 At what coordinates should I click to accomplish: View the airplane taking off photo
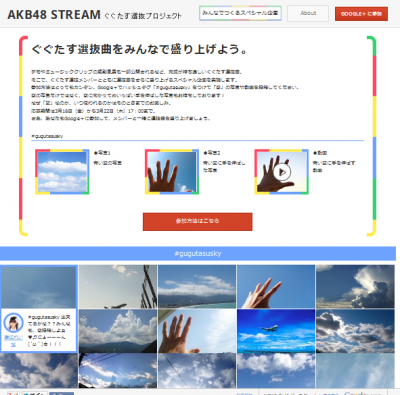[118, 287]
